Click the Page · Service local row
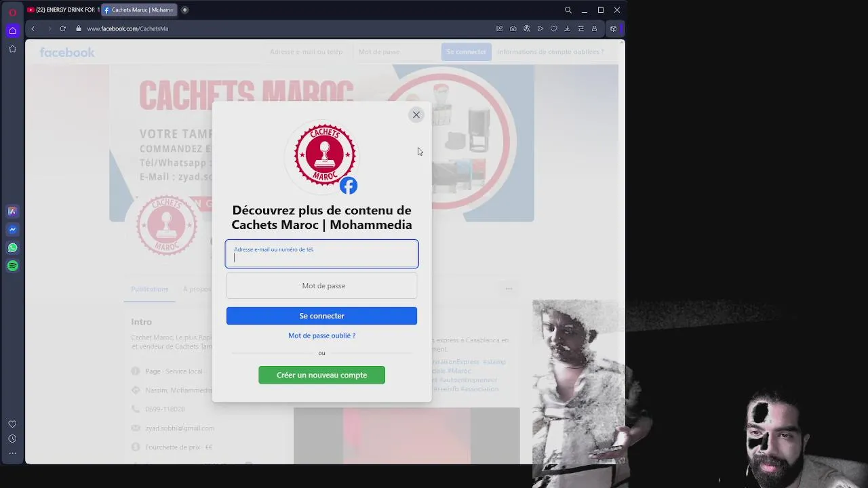The image size is (868, 488). click(x=167, y=371)
